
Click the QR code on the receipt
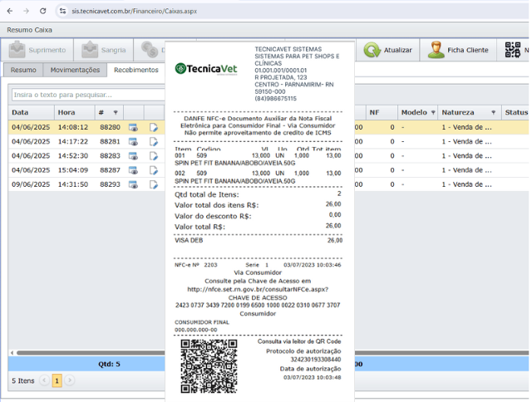(x=209, y=365)
